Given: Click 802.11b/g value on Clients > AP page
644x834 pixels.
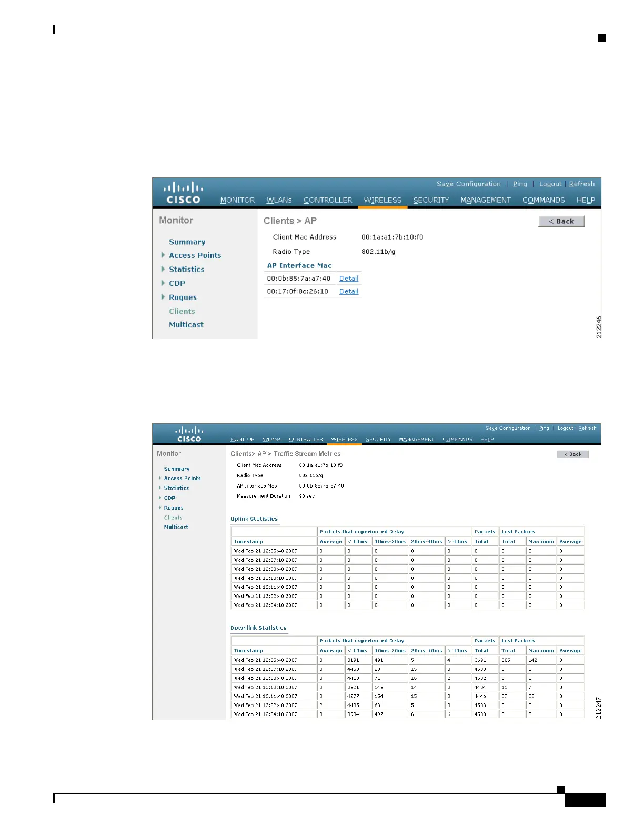Looking at the screenshot, I should click(378, 252).
